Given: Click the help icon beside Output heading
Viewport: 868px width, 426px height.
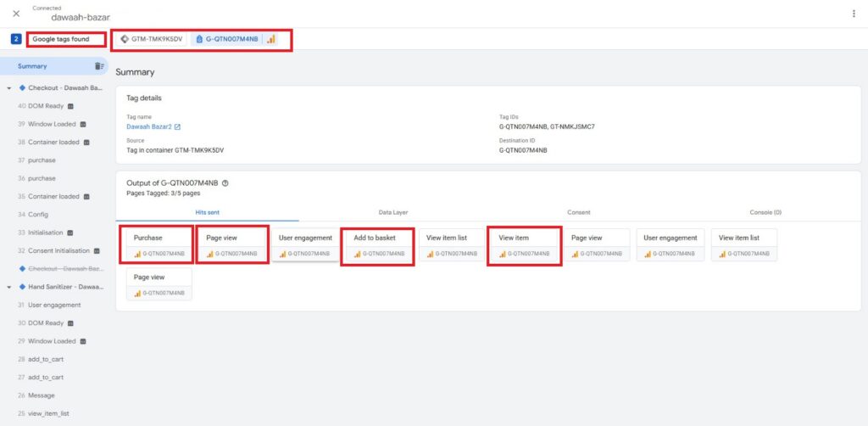Looking at the screenshot, I should (x=225, y=183).
